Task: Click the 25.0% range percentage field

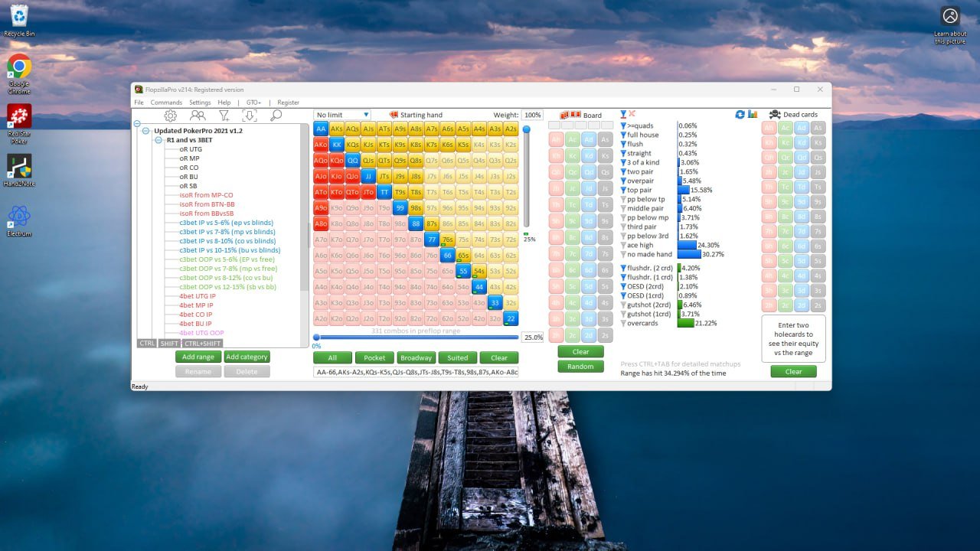Action: pyautogui.click(x=533, y=337)
